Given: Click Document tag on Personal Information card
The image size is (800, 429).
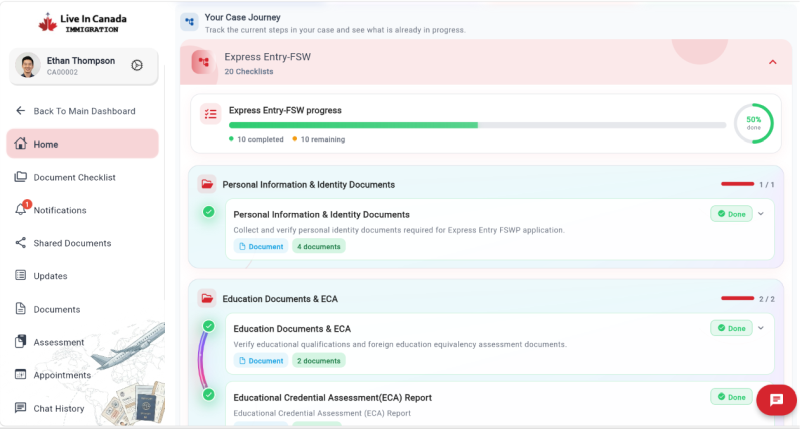Looking at the screenshot, I should (261, 246).
